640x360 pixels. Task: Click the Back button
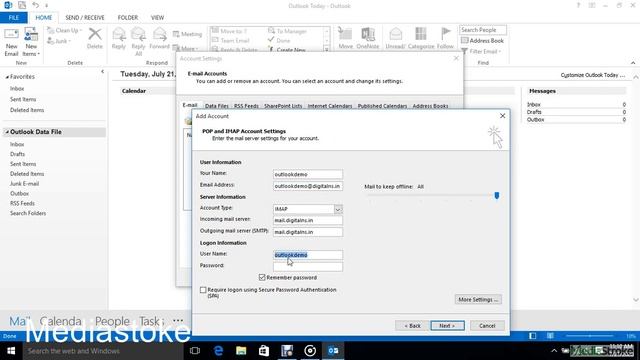412,326
